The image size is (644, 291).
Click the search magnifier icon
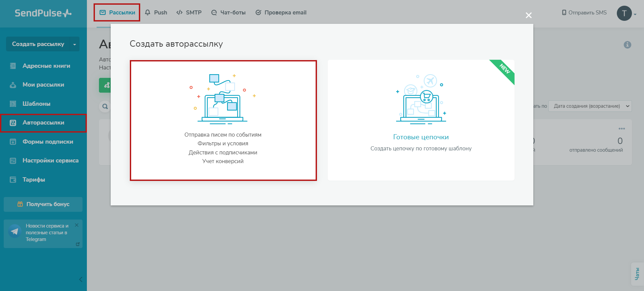point(105,106)
